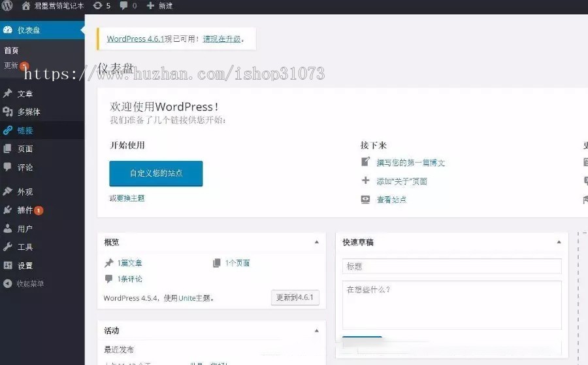Open 1篇文章 link in 概览
Viewport: 588px width, 365px height.
(130, 263)
